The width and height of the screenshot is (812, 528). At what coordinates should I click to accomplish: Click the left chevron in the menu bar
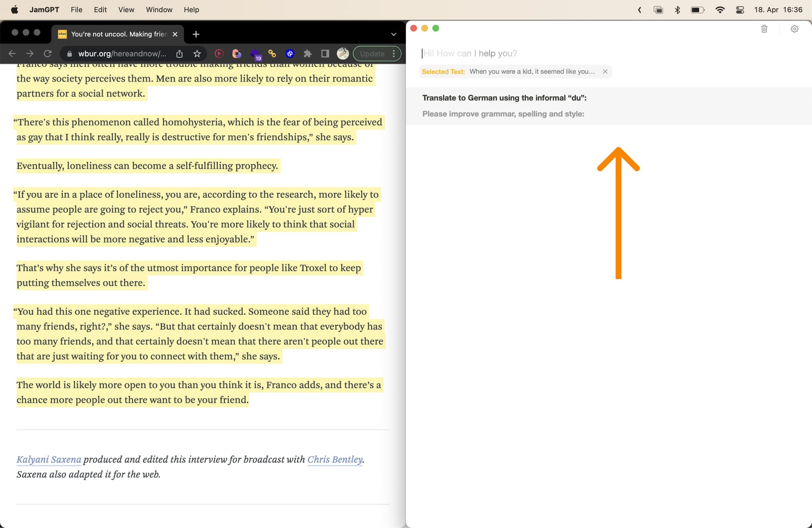(x=639, y=10)
